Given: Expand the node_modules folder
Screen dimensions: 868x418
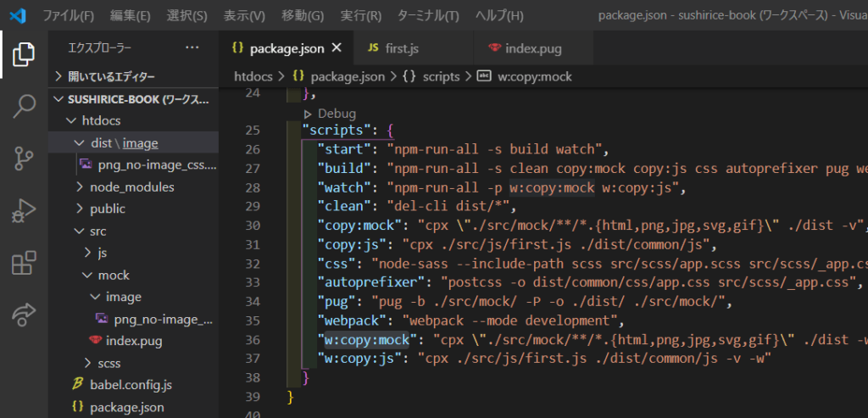Looking at the screenshot, I should 133,187.
